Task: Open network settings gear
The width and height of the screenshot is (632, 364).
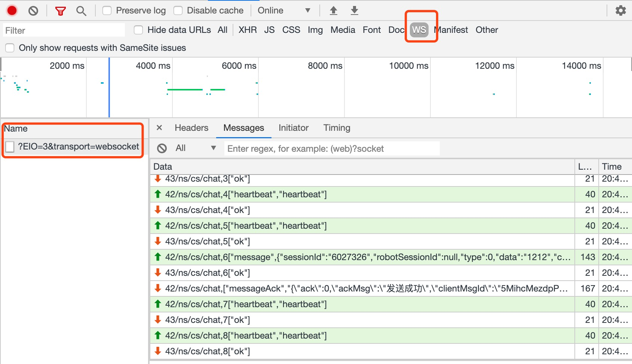Action: point(621,10)
